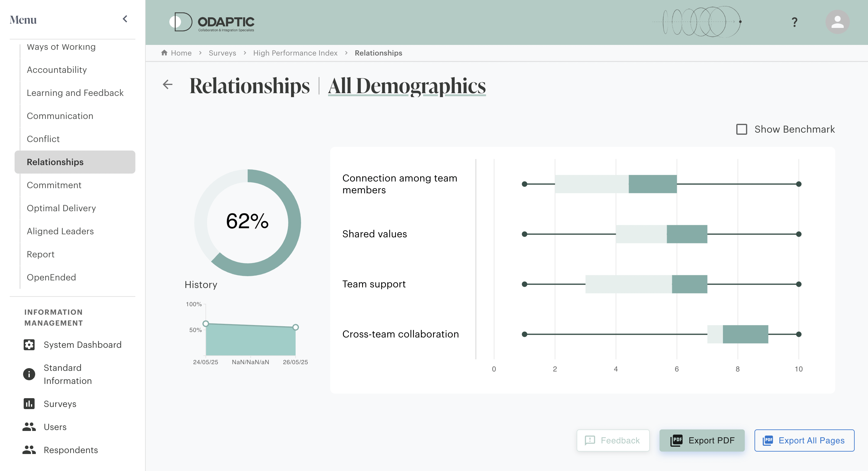This screenshot has height=471, width=868.
Task: Click the back arrow beside Relationships heading
Action: coord(168,85)
